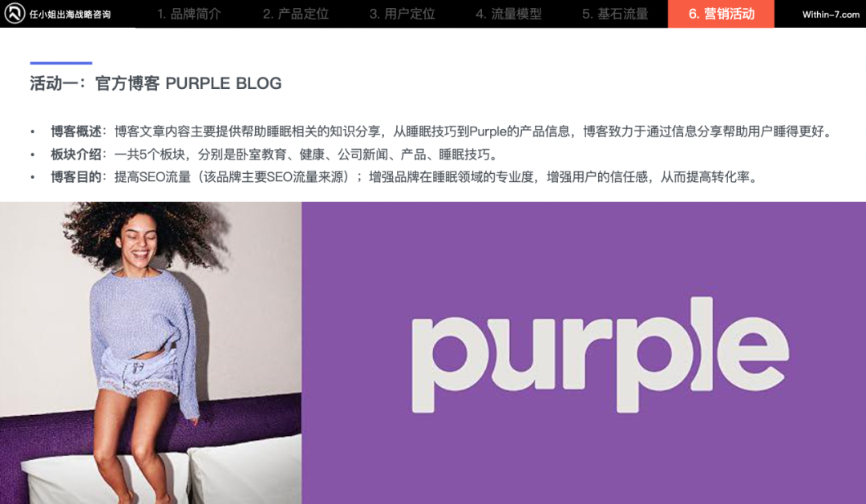Click the Within-7.com link
Screen dimensions: 866x504
coord(831,14)
